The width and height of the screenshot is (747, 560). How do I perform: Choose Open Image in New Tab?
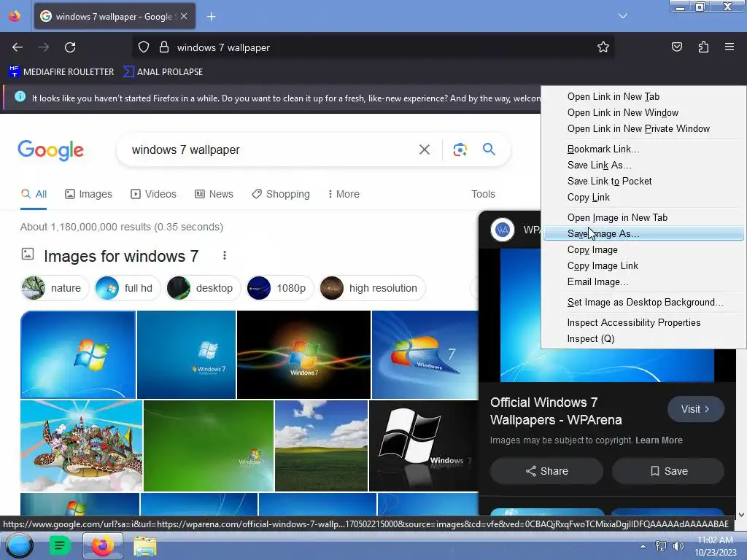(643, 217)
